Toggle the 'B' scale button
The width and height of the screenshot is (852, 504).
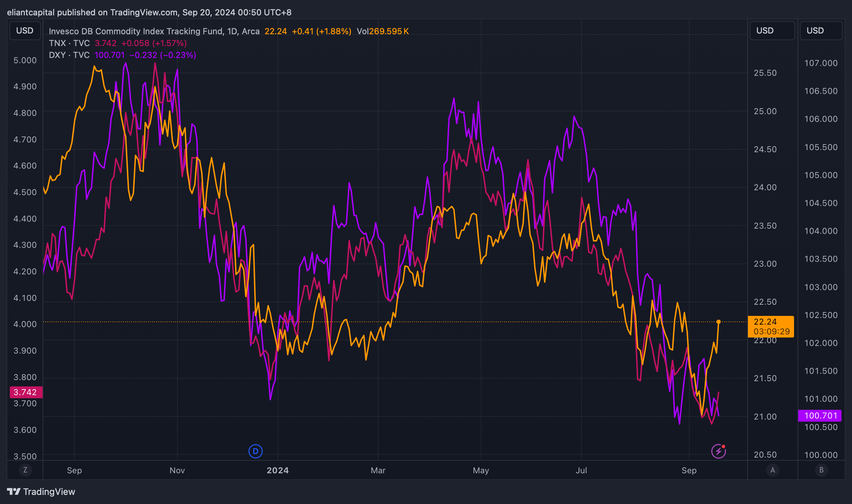(x=821, y=470)
